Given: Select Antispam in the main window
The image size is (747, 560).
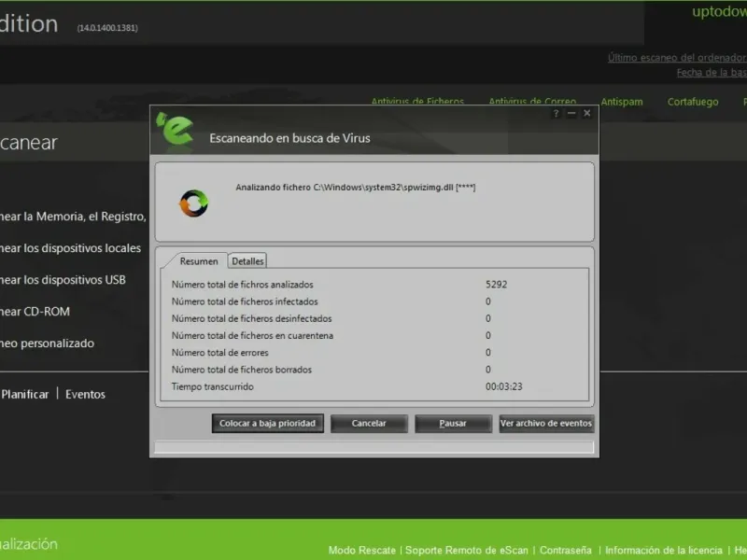Looking at the screenshot, I should pos(622,102).
